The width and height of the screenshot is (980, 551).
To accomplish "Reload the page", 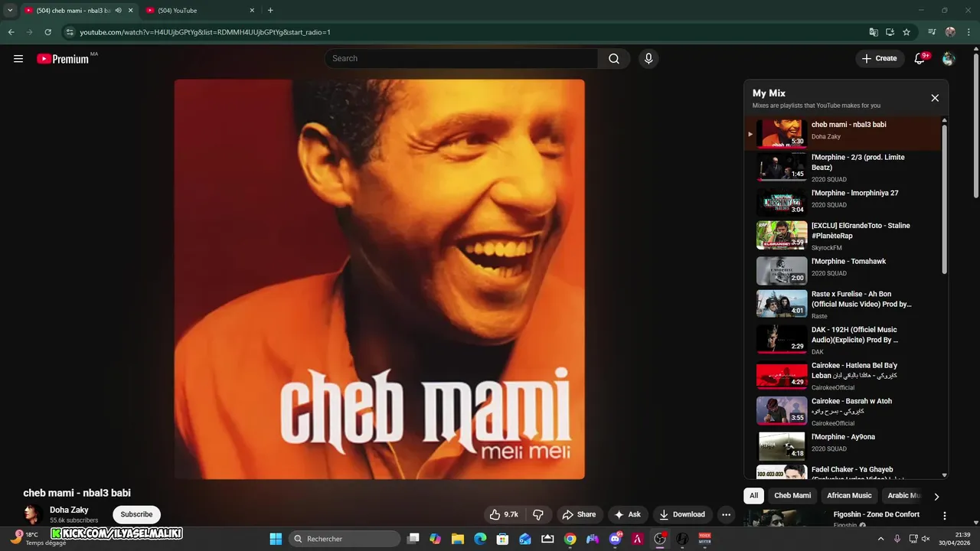I will point(47,32).
